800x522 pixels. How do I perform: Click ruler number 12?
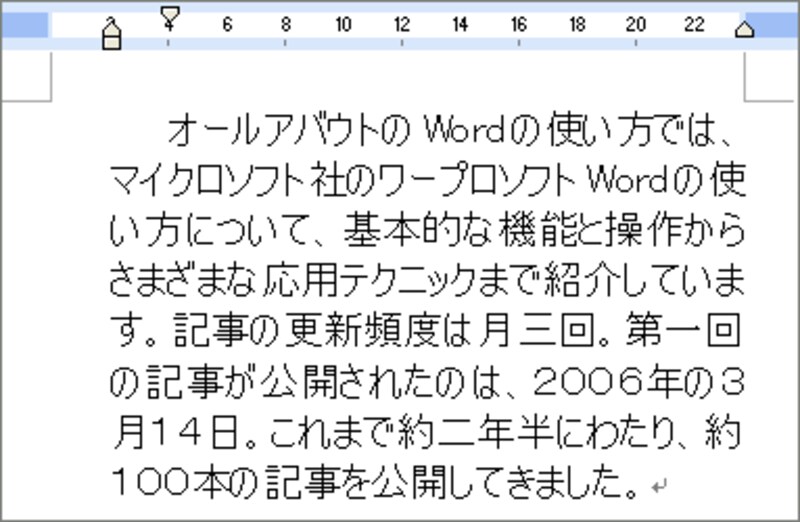pyautogui.click(x=402, y=24)
